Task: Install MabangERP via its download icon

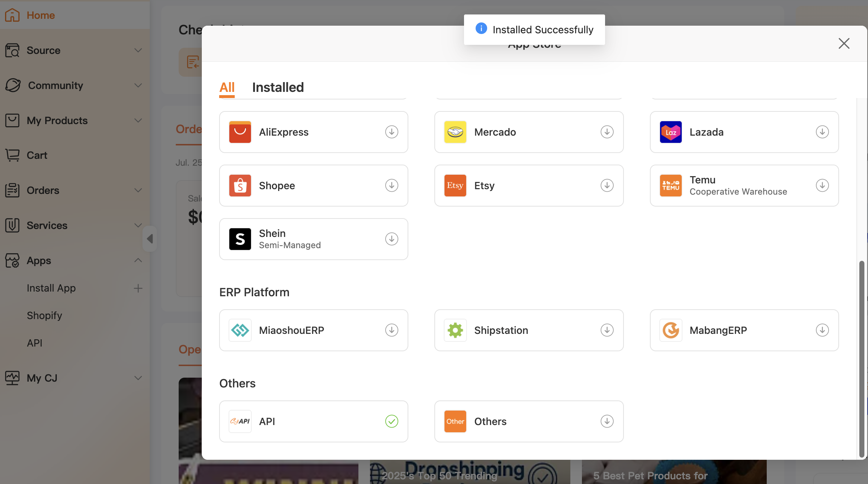Action: coord(822,330)
